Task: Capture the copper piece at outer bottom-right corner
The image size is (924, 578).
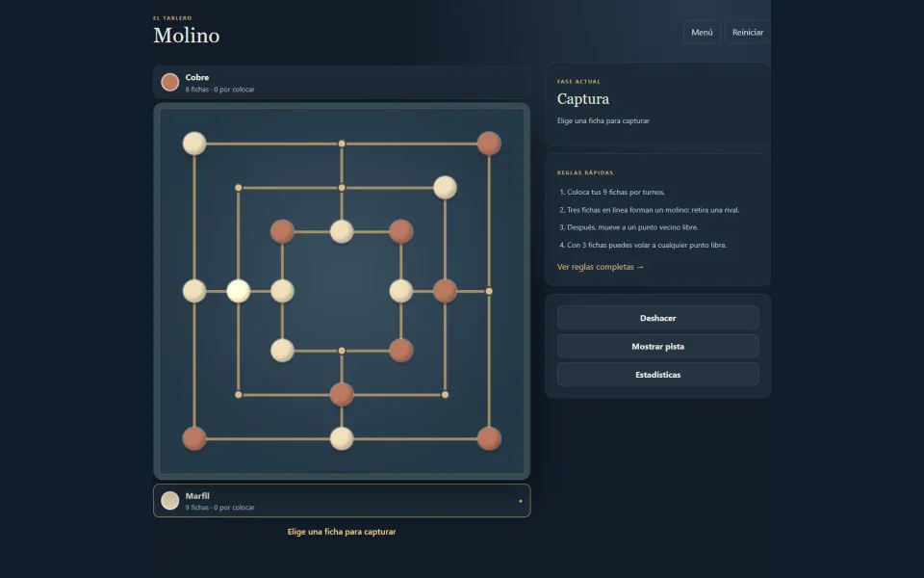Action: (489, 439)
